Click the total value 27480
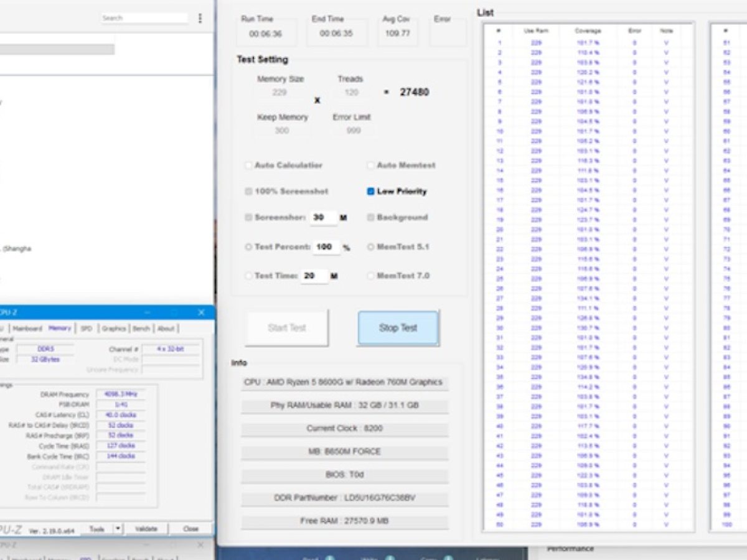 414,92
